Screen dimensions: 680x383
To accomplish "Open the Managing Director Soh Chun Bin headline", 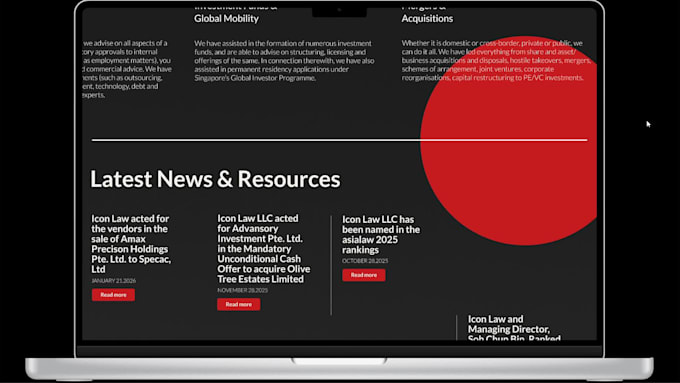I will [514, 328].
